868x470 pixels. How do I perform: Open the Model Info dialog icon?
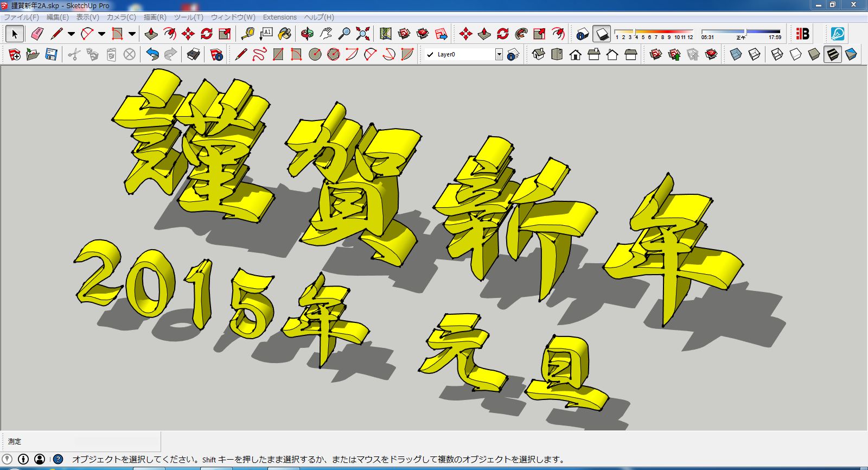216,54
